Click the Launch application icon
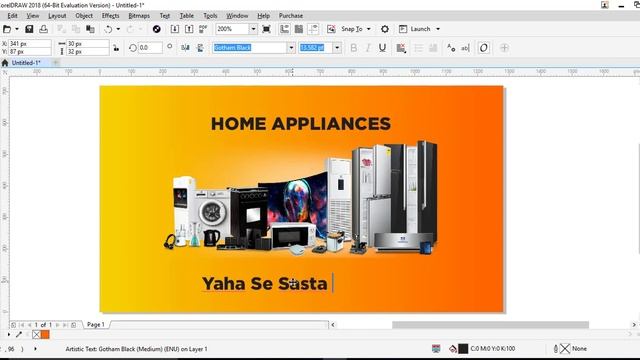This screenshot has height=360, width=640. click(x=403, y=29)
